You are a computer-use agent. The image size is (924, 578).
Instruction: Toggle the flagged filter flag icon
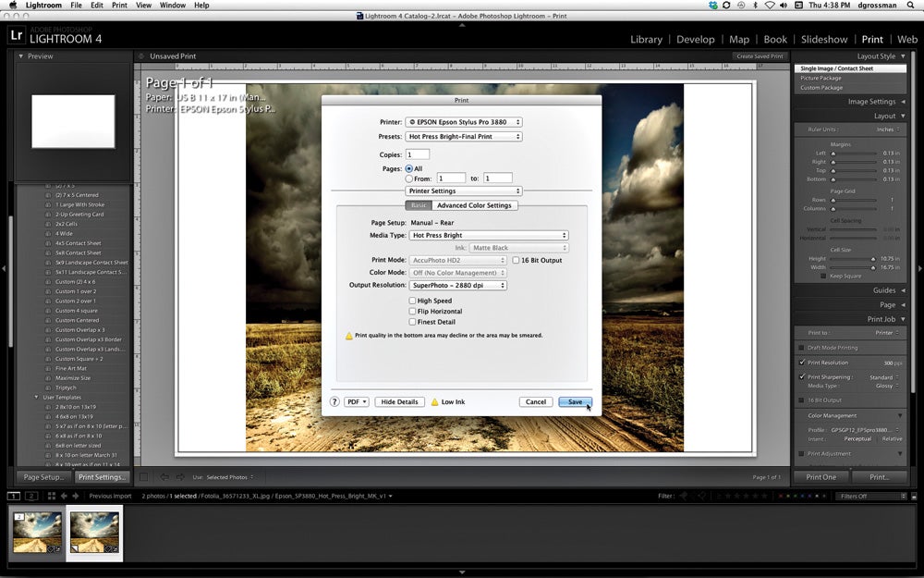684,496
